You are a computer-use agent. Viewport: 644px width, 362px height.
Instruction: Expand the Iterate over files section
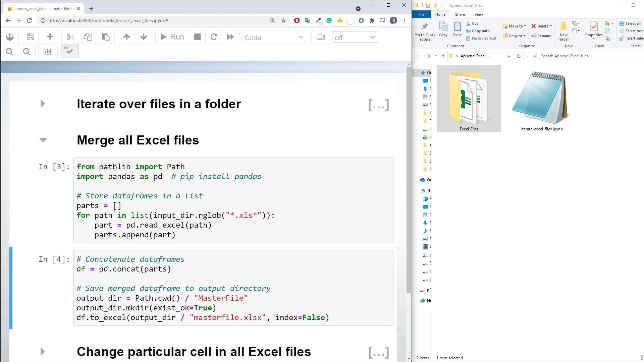tap(42, 104)
